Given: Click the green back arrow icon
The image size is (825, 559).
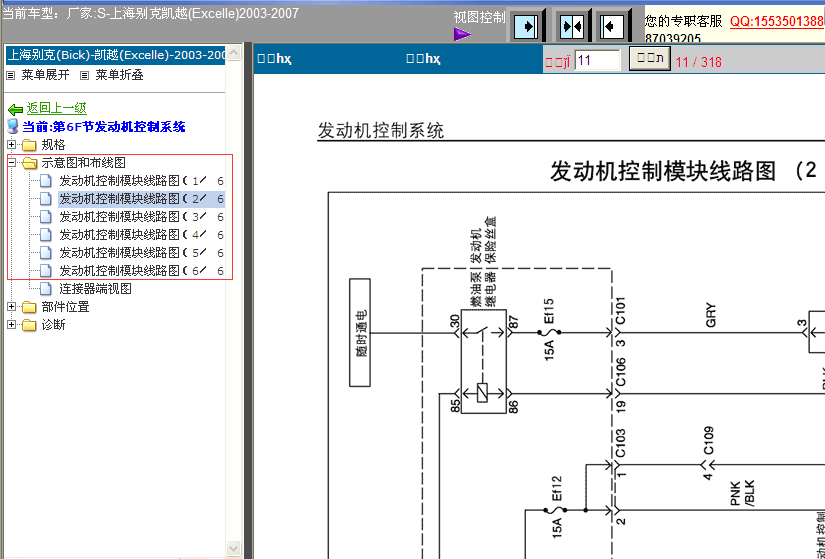Looking at the screenshot, I should tap(15, 109).
